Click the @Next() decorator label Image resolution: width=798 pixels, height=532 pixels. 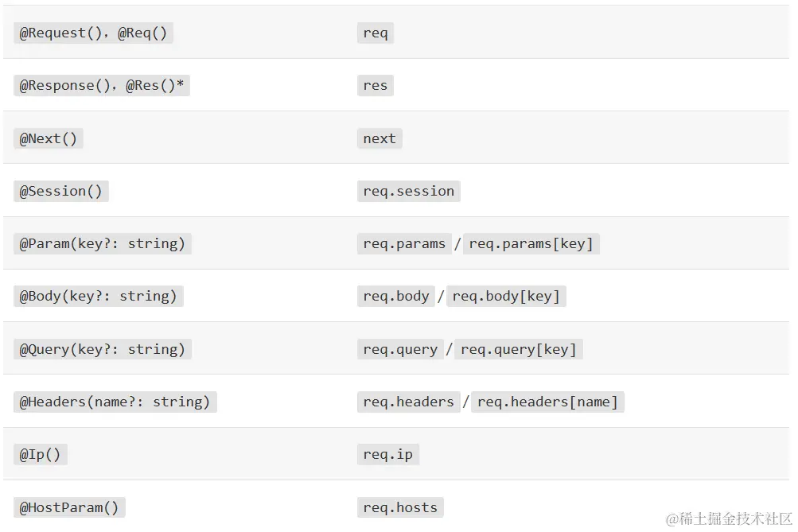49,138
